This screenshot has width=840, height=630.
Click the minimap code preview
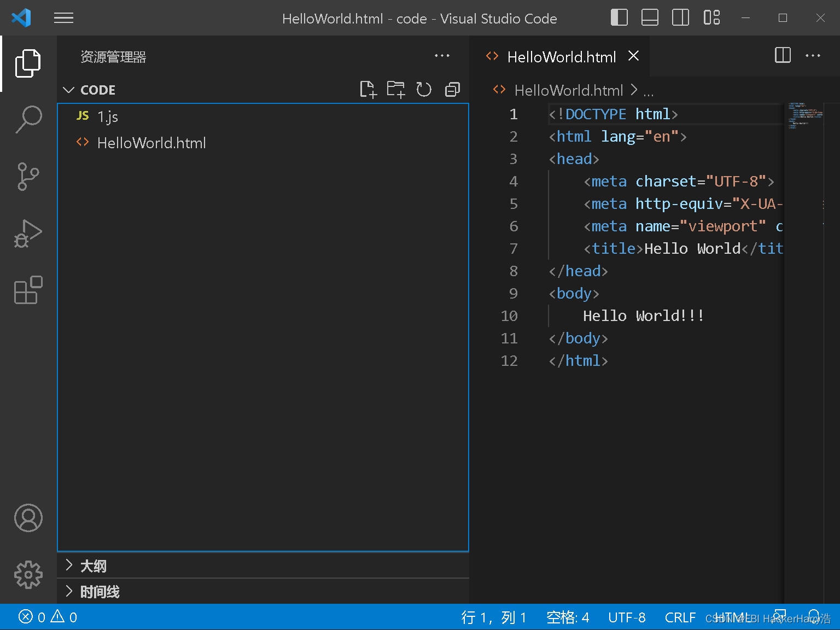click(805, 115)
